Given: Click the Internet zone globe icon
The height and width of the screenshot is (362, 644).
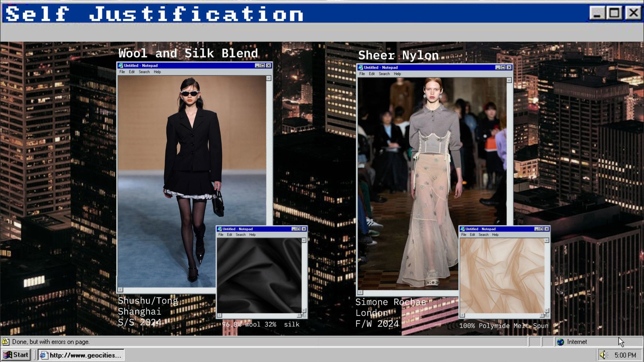Looking at the screenshot, I should [561, 342].
